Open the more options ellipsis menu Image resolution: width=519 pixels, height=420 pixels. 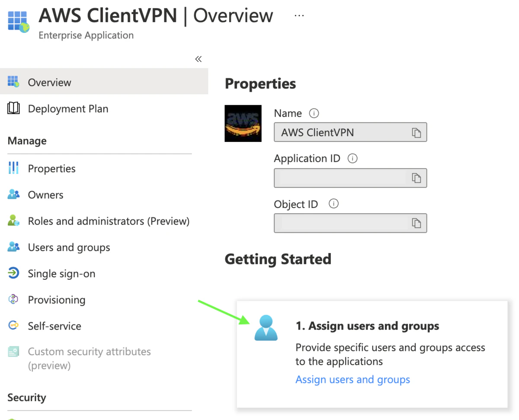tap(299, 15)
